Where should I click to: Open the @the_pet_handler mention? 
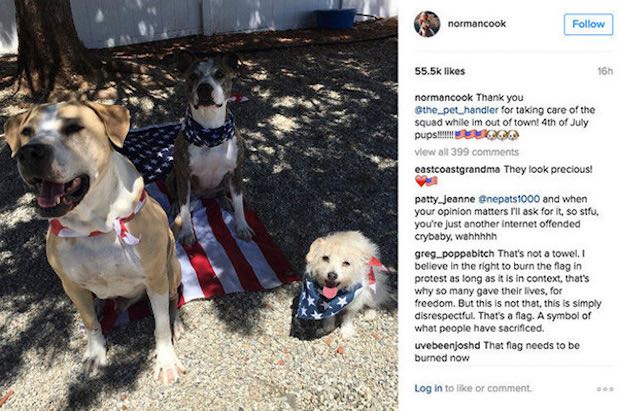click(456, 110)
